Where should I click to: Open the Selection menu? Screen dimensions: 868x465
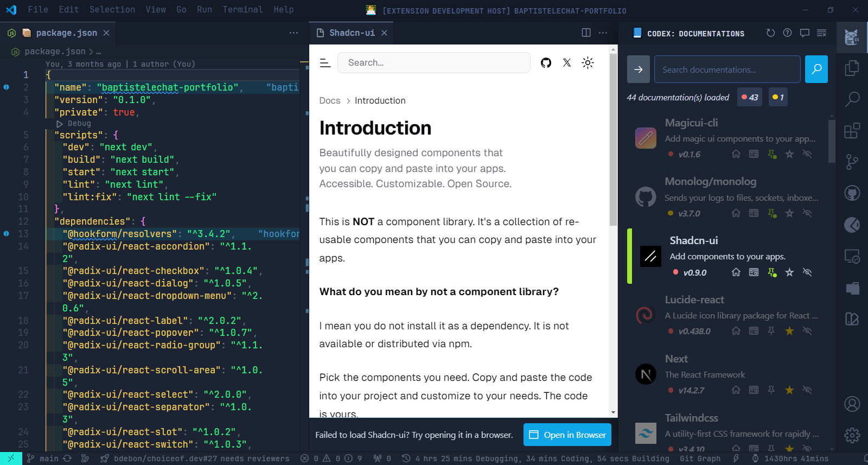[112, 10]
